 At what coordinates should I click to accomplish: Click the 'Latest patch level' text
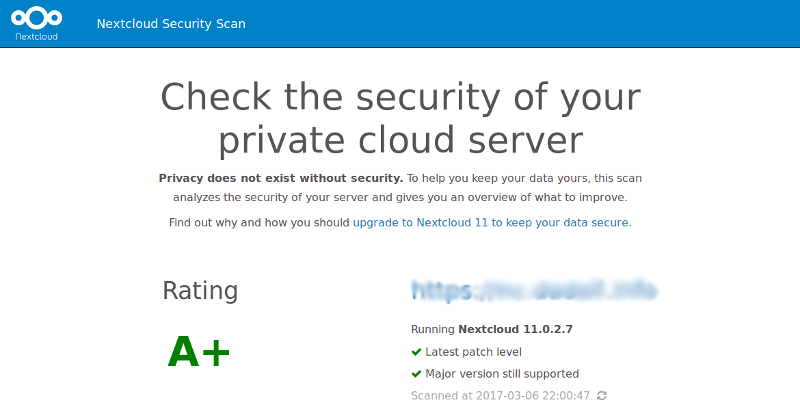pyautogui.click(x=473, y=352)
